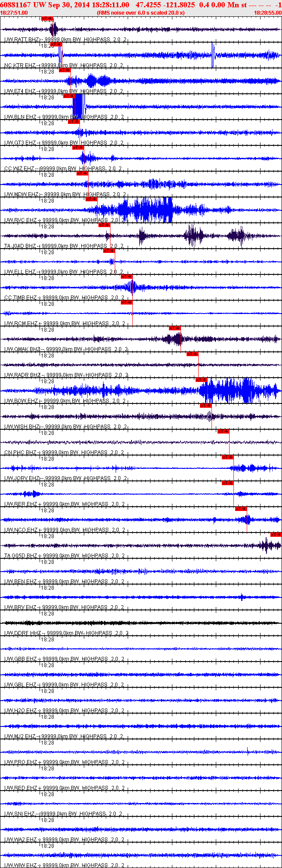This screenshot has height=868, width=282.
Task: Select the UW.H2O EHZ station label
Action: coord(21,711)
